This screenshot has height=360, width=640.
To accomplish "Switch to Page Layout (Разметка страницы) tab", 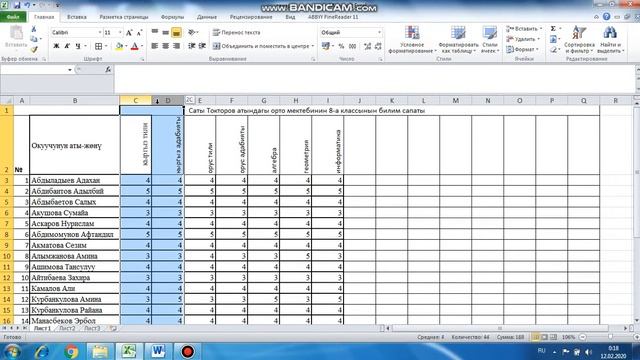I will 124,17.
